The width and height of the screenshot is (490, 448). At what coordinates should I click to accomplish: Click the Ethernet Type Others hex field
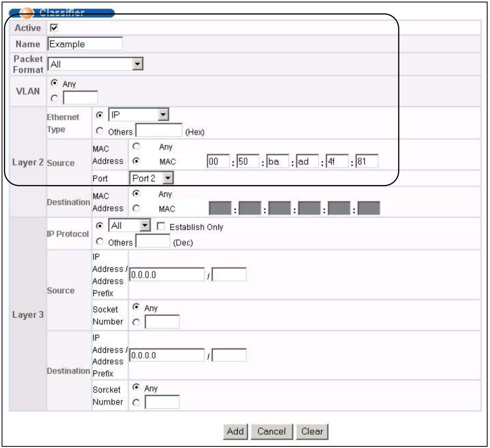coord(159,131)
